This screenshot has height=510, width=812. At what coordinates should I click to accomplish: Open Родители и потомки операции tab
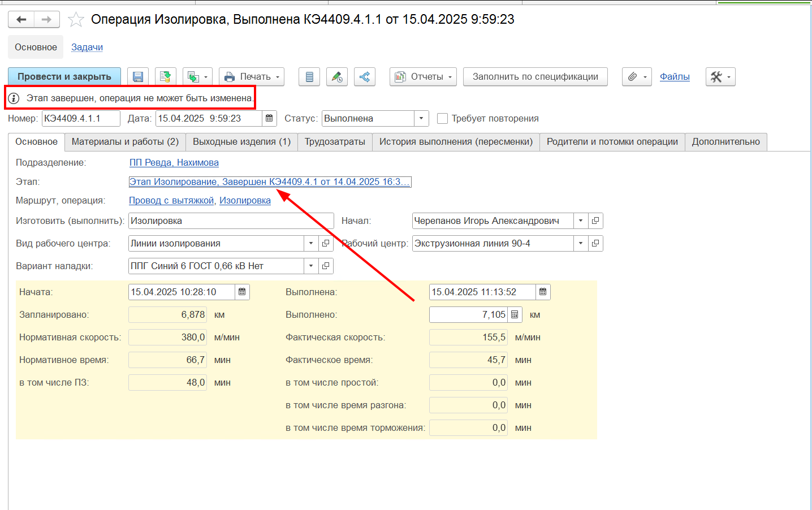click(612, 142)
